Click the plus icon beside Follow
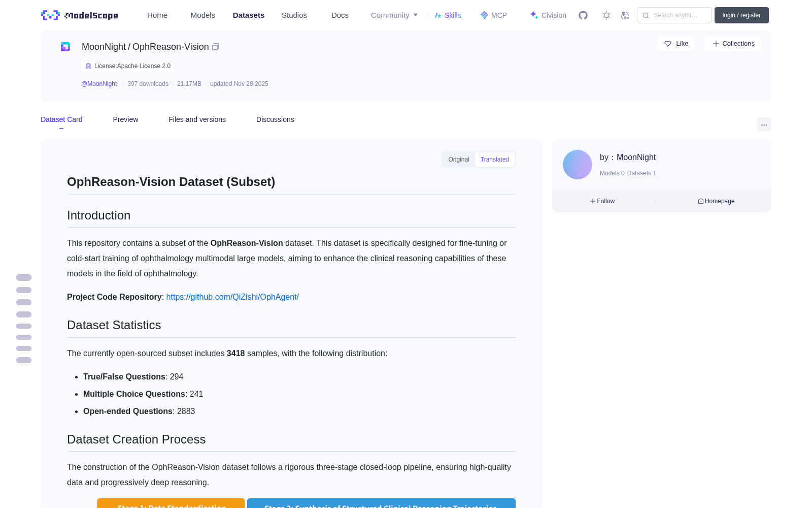 (593, 201)
